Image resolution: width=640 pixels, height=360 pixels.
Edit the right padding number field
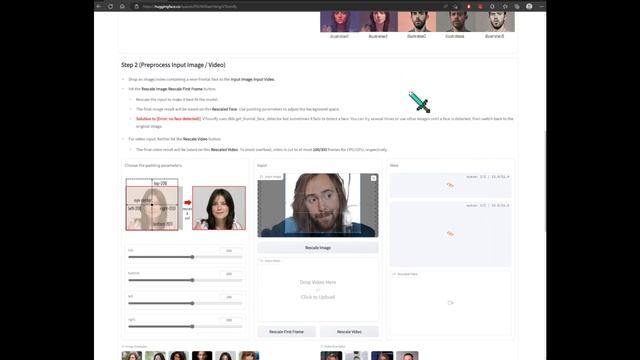pos(231,320)
